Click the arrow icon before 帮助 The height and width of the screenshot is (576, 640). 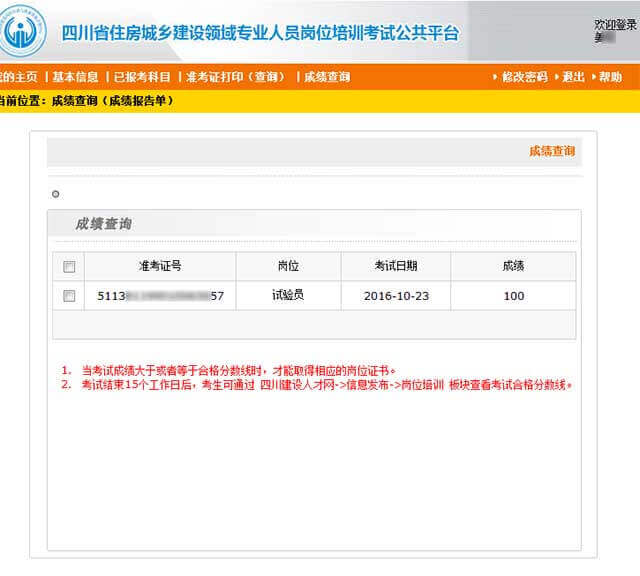(x=593, y=77)
